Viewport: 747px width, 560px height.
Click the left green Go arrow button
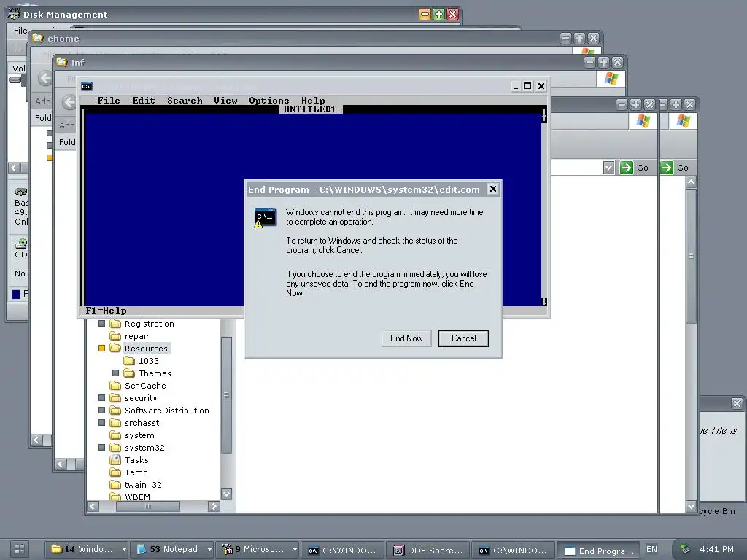(x=626, y=168)
